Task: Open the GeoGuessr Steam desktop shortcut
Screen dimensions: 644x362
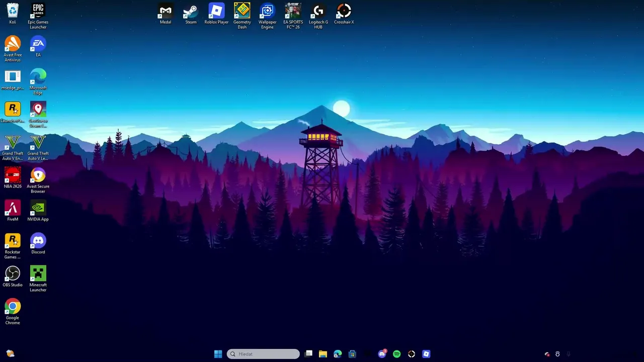Action: point(38,115)
